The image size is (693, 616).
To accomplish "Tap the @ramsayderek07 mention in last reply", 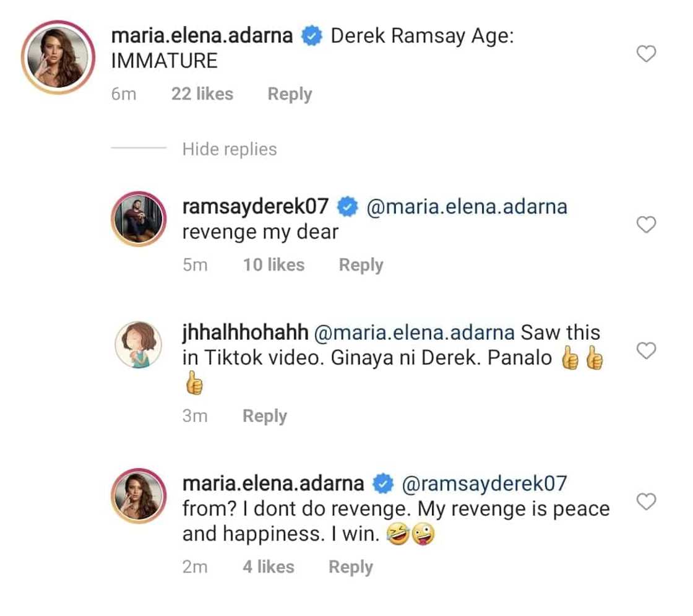I will [x=484, y=484].
